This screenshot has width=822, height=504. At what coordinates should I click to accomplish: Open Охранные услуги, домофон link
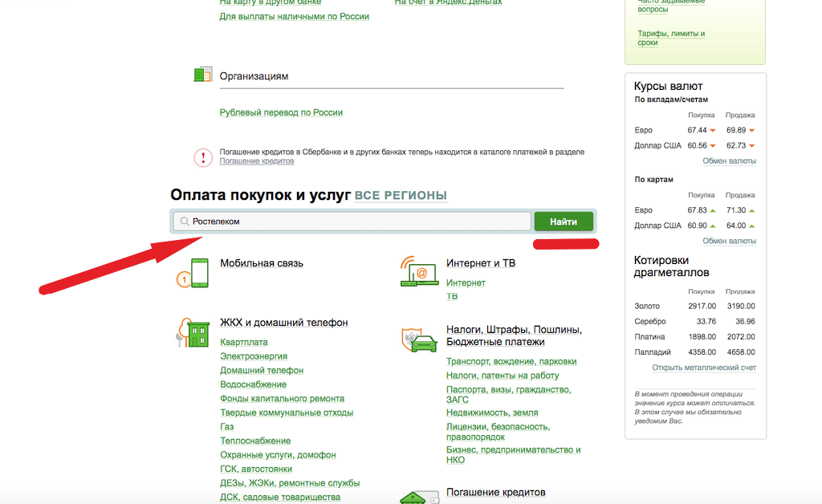pyautogui.click(x=278, y=455)
